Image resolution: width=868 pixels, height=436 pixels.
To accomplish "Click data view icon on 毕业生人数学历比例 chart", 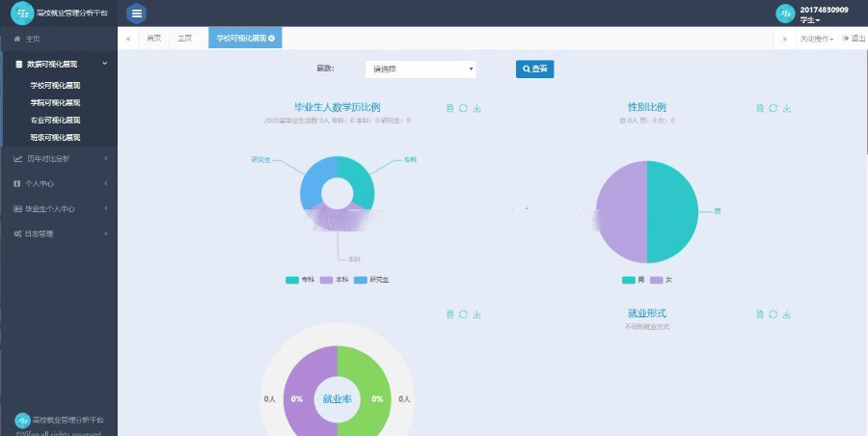I will pos(450,108).
